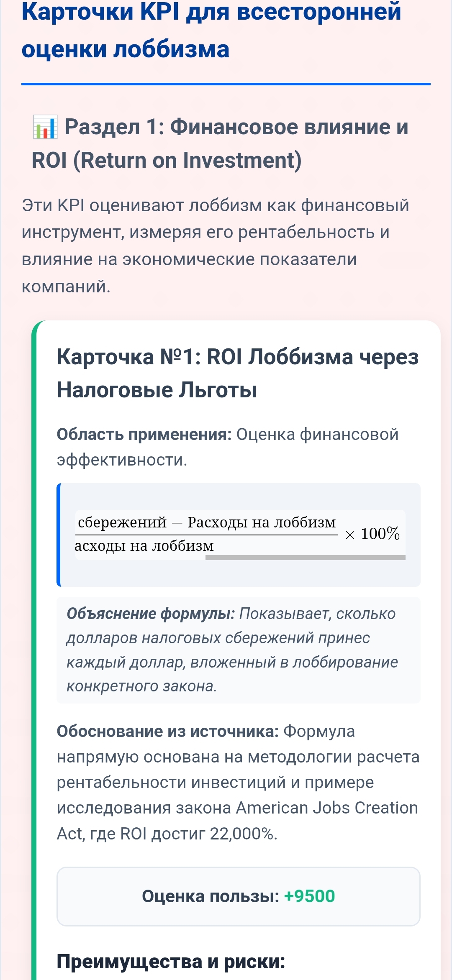
Task: Click the 'American Jobs Creation Act' text
Action: pyautogui.click(x=326, y=808)
